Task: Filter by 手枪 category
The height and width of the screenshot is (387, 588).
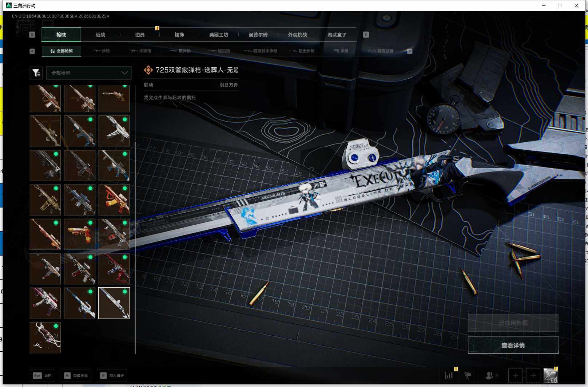Action: tap(341, 51)
